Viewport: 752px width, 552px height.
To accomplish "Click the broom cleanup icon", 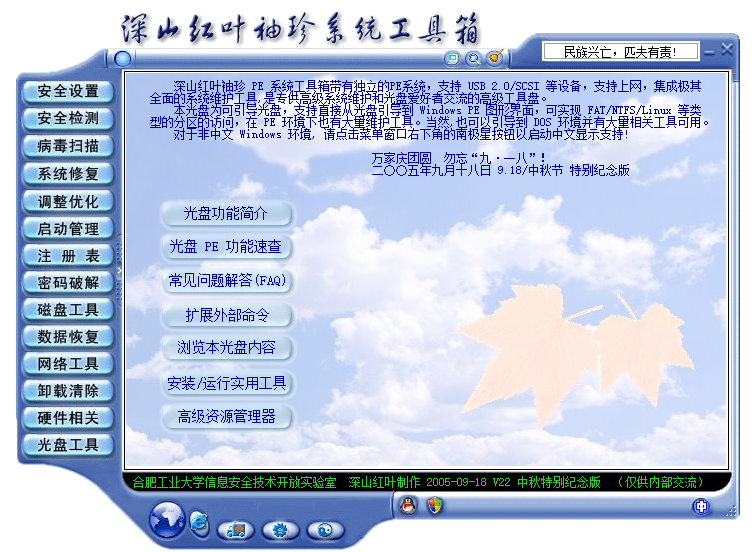I will click(495, 58).
